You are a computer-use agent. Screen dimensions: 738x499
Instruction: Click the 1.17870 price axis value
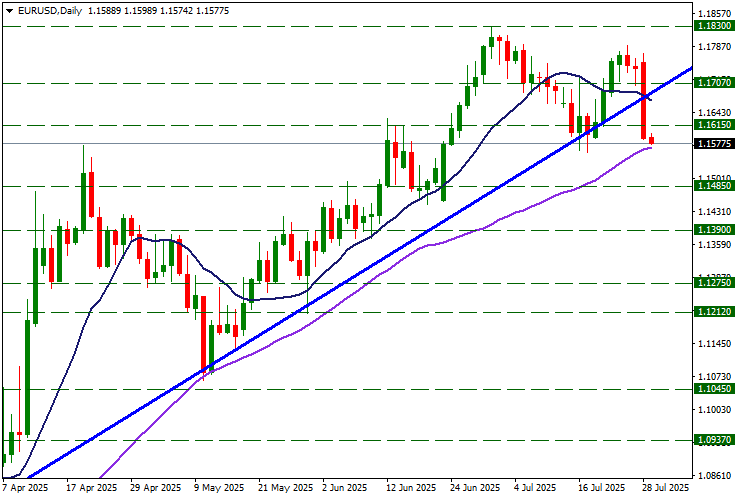pyautogui.click(x=715, y=46)
